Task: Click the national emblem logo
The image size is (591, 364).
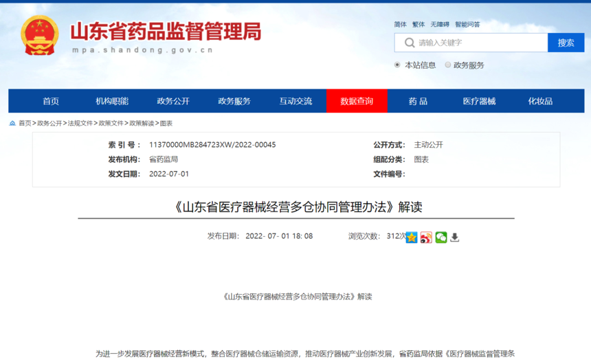Action: pyautogui.click(x=40, y=36)
